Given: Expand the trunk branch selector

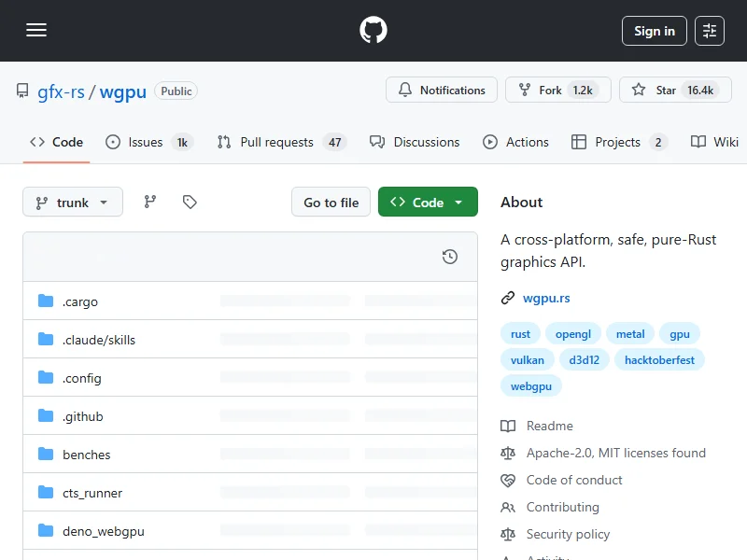Looking at the screenshot, I should [73, 203].
